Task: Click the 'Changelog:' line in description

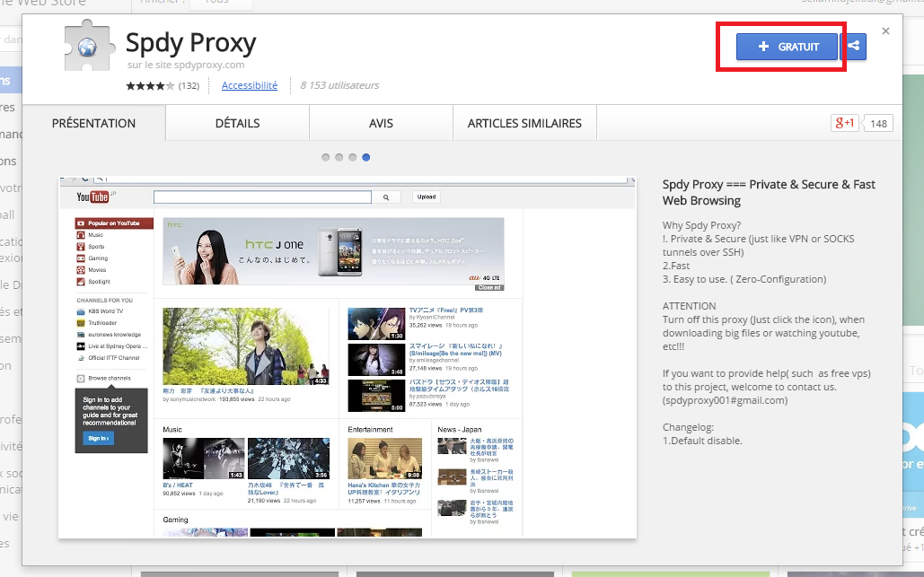Action: 688,427
